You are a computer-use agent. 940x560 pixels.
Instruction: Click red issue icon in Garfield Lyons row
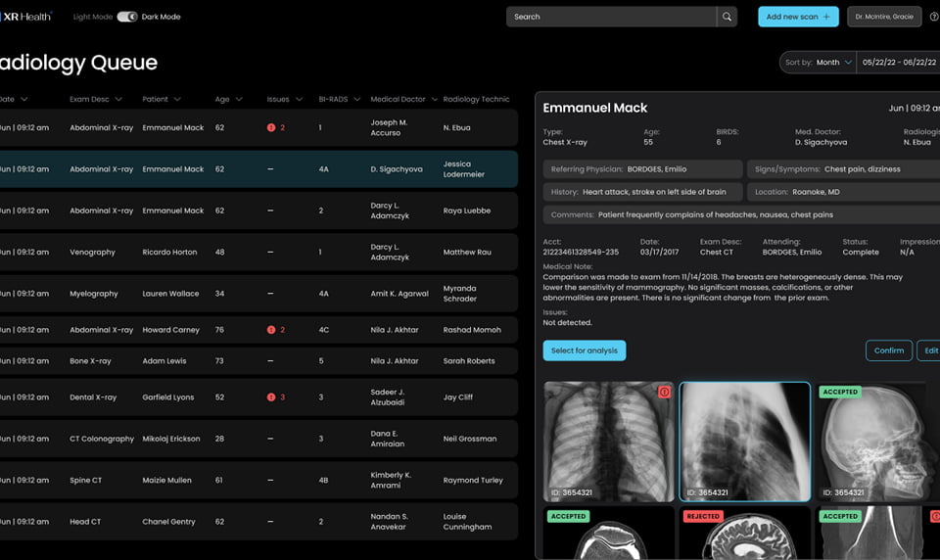[x=271, y=397]
